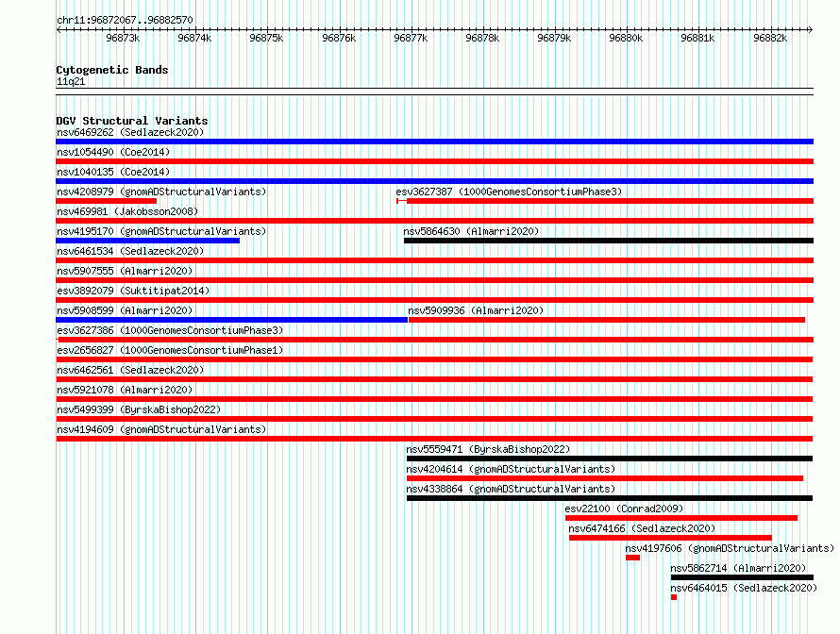840x634 pixels.
Task: Select the red bar for esv3627386
Action: (434, 340)
